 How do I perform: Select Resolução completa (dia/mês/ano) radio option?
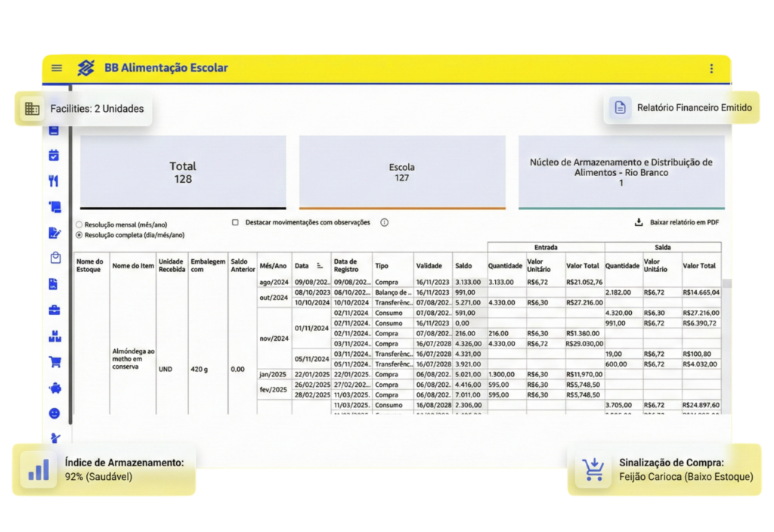(x=79, y=235)
